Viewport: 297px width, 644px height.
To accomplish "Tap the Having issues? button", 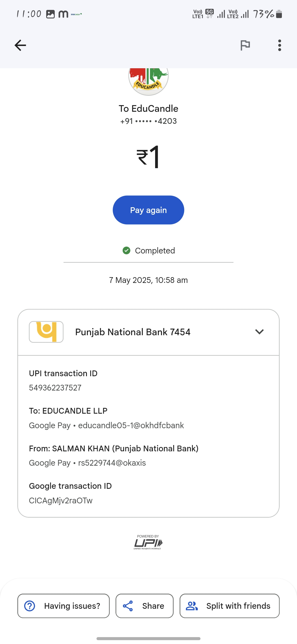I will (64, 606).
